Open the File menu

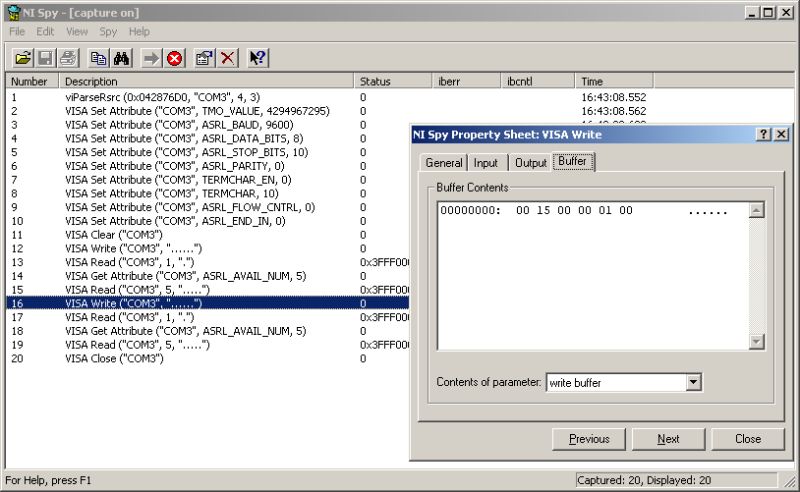[17, 32]
